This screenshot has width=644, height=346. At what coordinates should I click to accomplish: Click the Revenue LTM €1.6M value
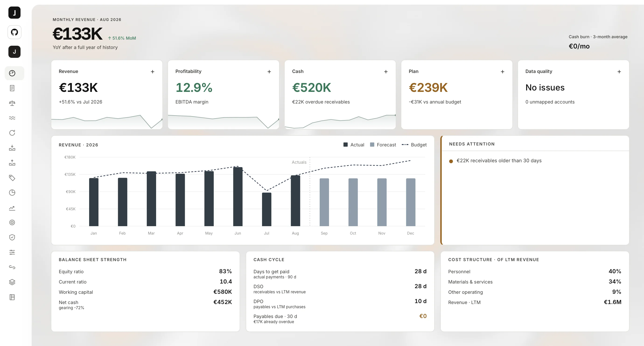tap(613, 302)
